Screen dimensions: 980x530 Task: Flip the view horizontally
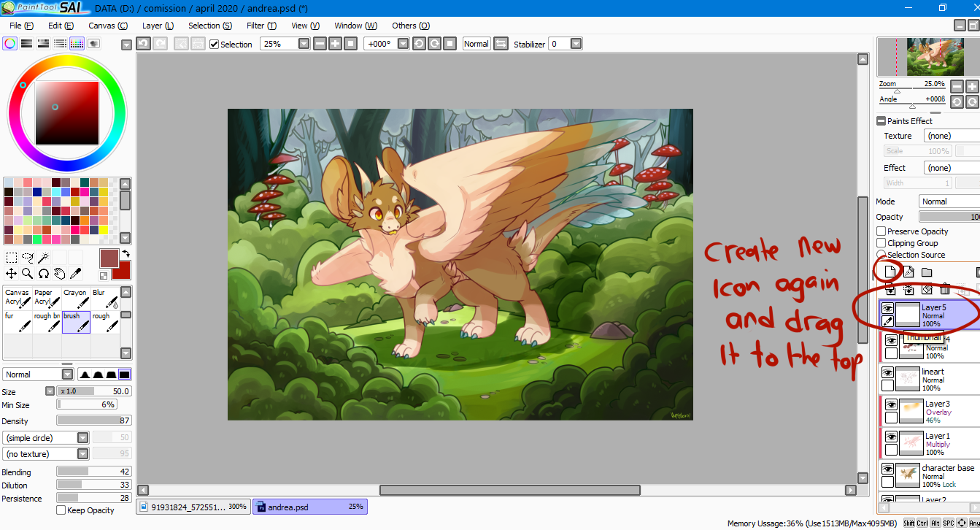click(x=501, y=44)
